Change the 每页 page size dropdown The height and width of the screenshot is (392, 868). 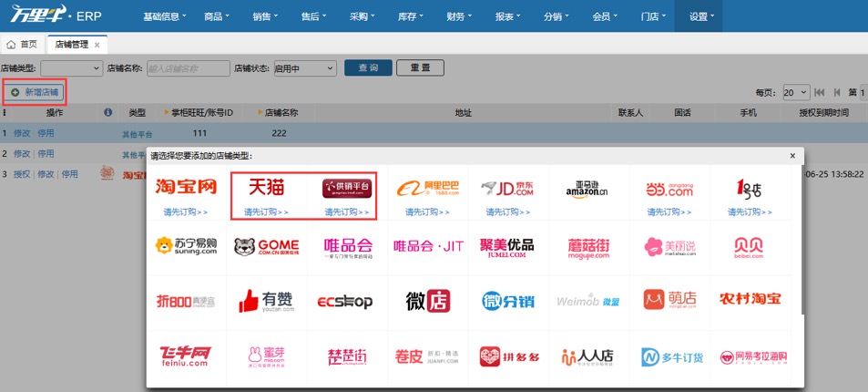[797, 92]
